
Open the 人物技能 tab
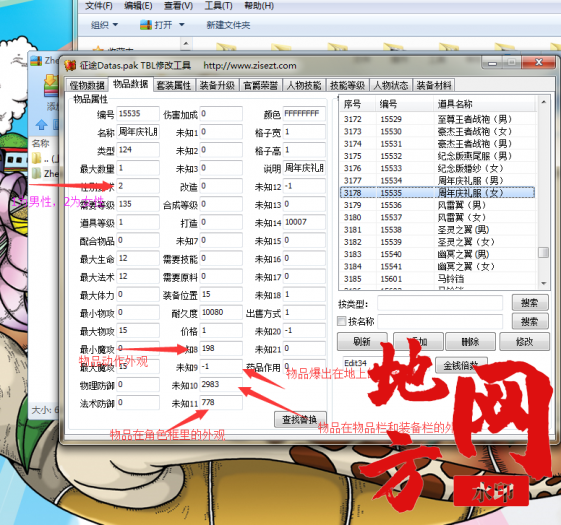pos(304,86)
